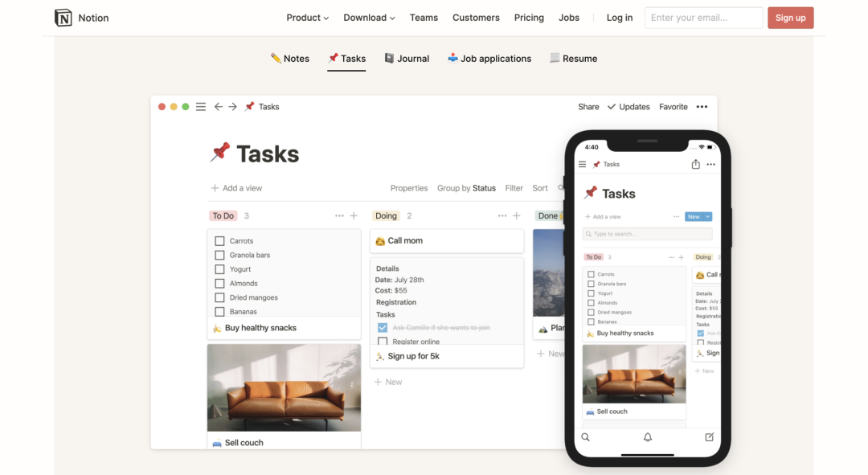This screenshot has height=475, width=868.
Task: Switch to the Job applications tab
Action: tap(489, 59)
